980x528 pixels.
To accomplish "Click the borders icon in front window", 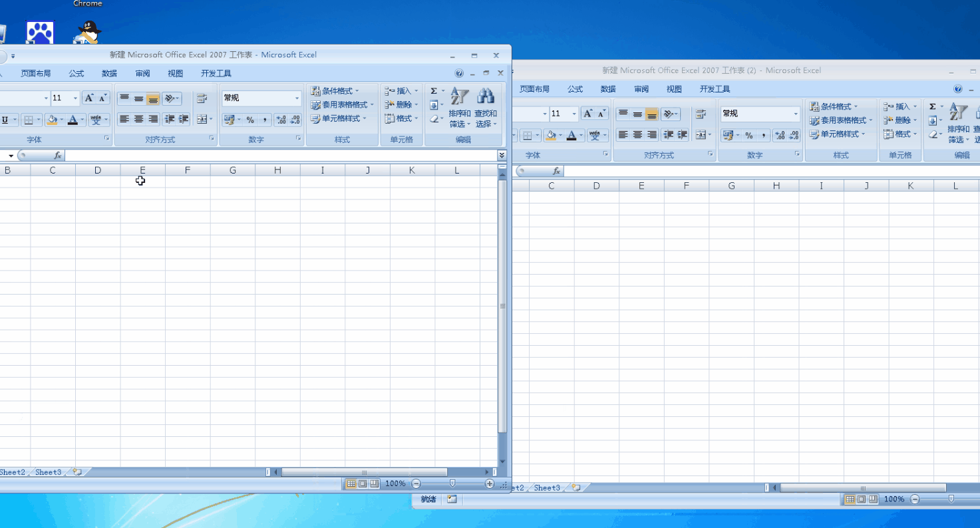I will point(28,120).
